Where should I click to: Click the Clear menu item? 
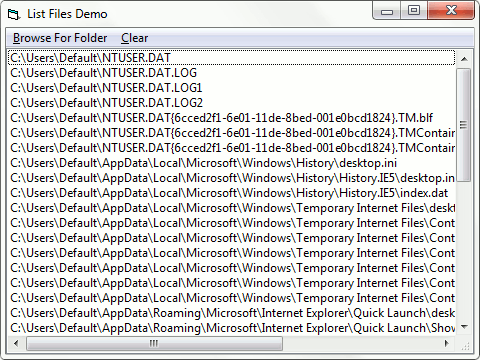click(134, 38)
